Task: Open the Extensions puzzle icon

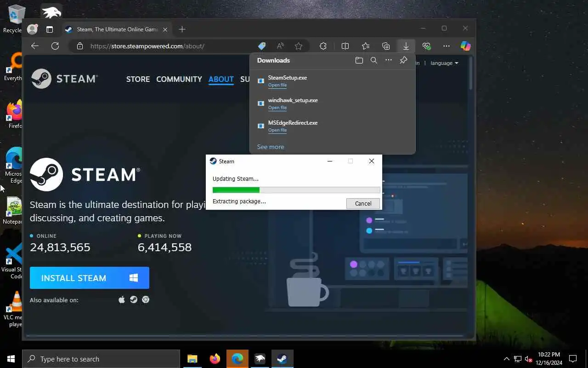Action: point(323,46)
